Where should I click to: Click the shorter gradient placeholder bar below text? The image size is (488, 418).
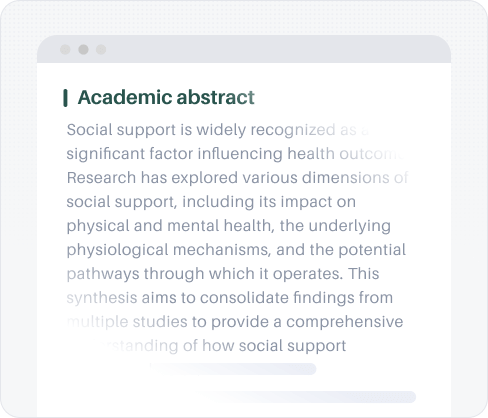click(233, 369)
